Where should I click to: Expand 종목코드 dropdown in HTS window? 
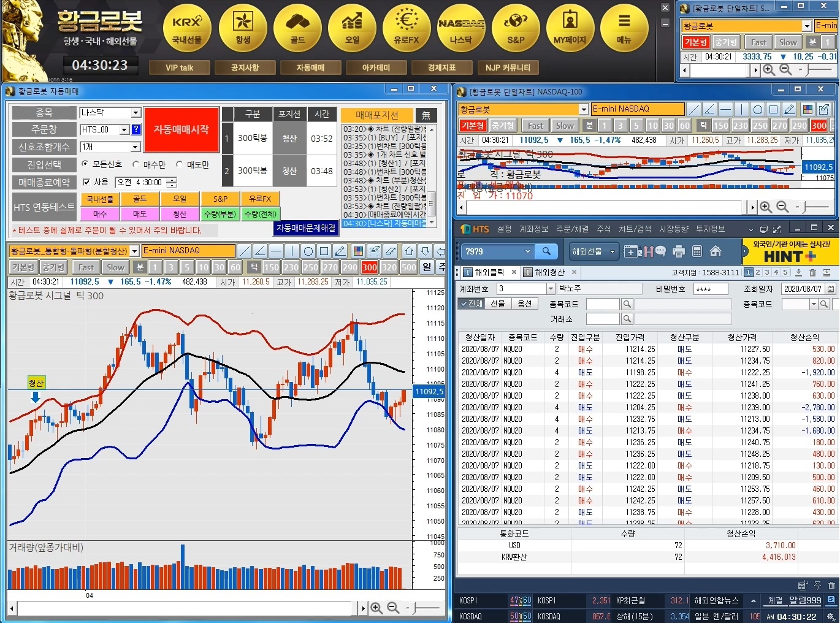tap(814, 304)
